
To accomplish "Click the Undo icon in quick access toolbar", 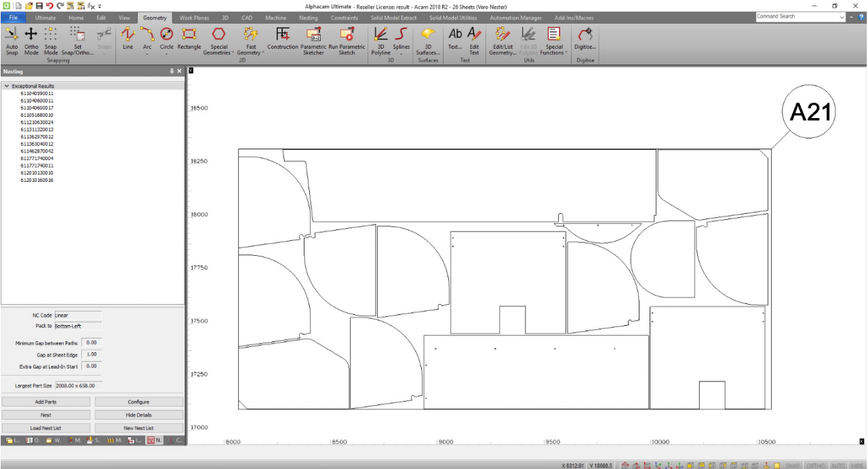I will 50,5.
